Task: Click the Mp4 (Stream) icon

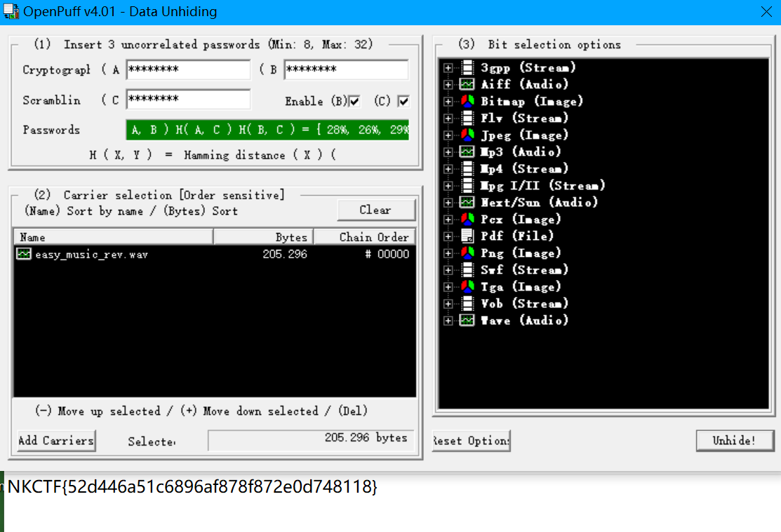Action: coord(467,168)
